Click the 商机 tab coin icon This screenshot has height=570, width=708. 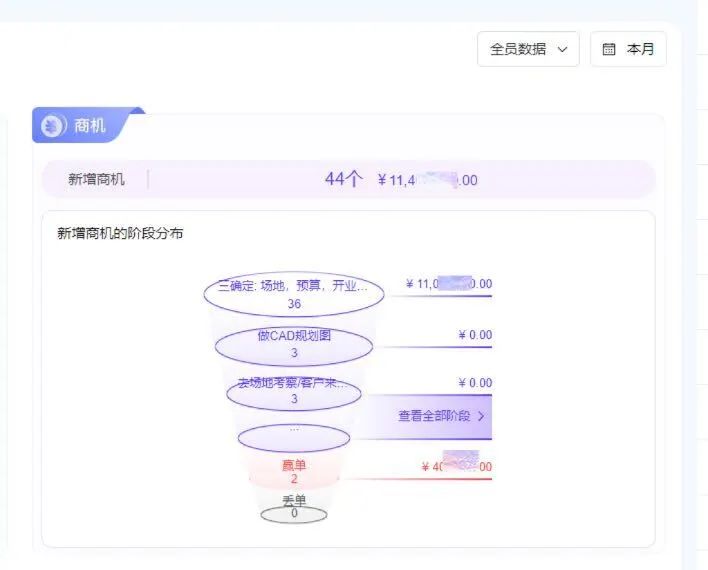53,126
